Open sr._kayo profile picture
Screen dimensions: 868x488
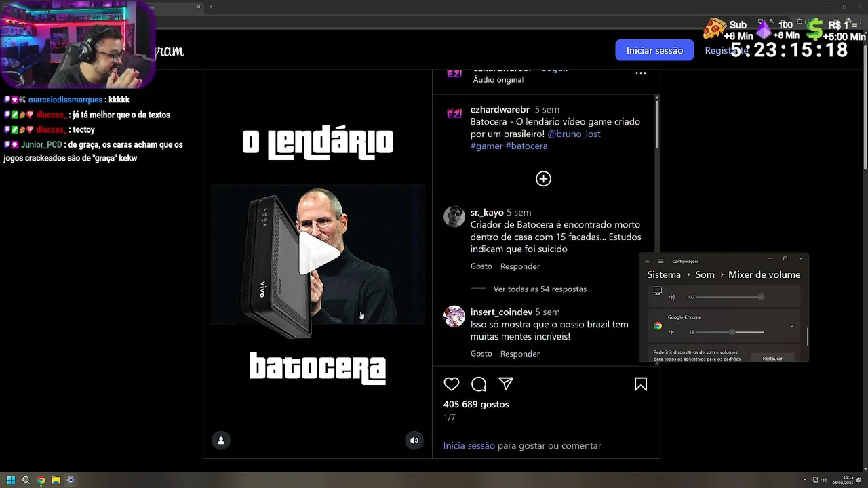coord(454,217)
